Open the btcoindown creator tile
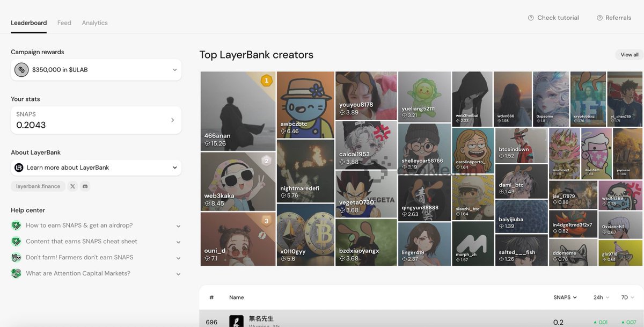Viewport: 644px width, 327px height. (x=521, y=145)
